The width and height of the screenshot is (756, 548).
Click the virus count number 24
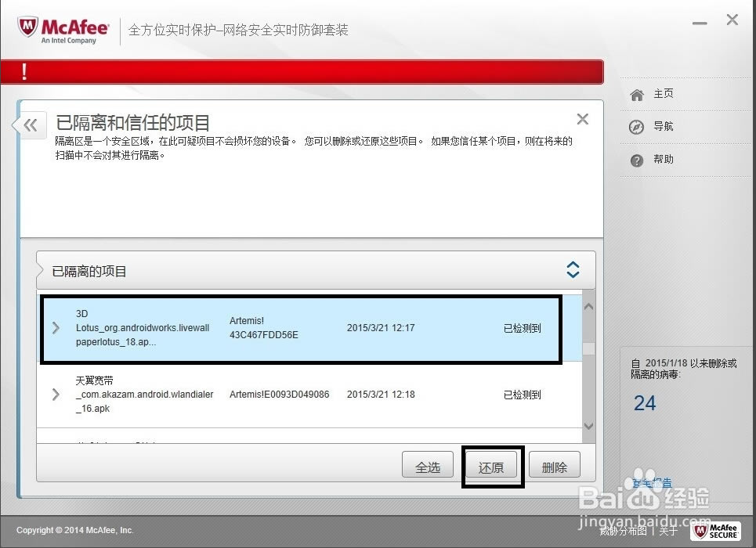click(x=645, y=403)
